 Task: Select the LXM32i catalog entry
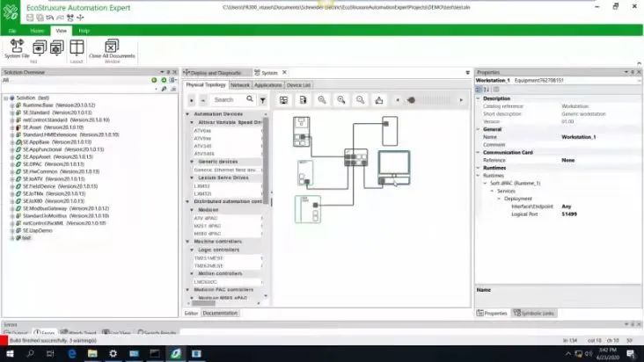click(x=227, y=193)
